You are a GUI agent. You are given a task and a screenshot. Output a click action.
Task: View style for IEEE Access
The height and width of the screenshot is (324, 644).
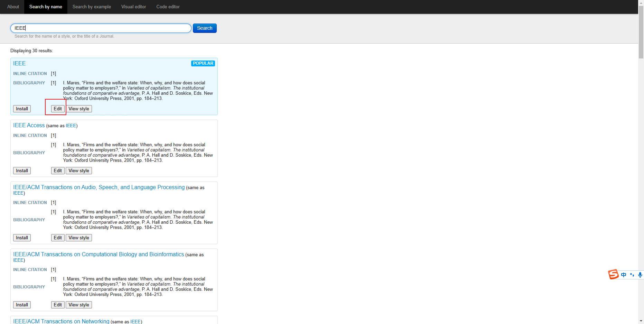79,170
